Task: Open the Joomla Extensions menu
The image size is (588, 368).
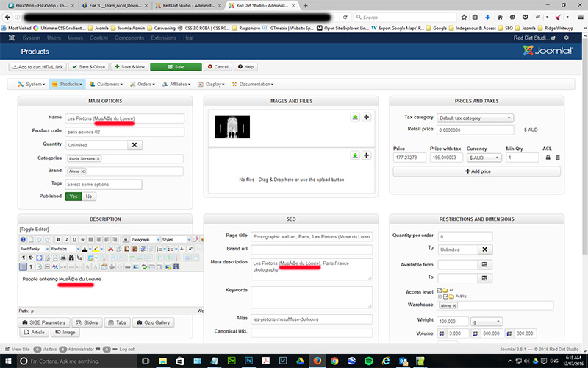Action: (x=163, y=38)
